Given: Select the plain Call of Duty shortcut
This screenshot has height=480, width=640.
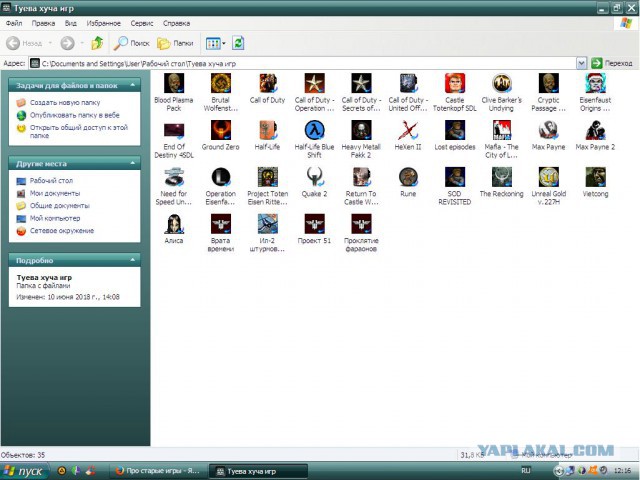Looking at the screenshot, I should pos(268,83).
